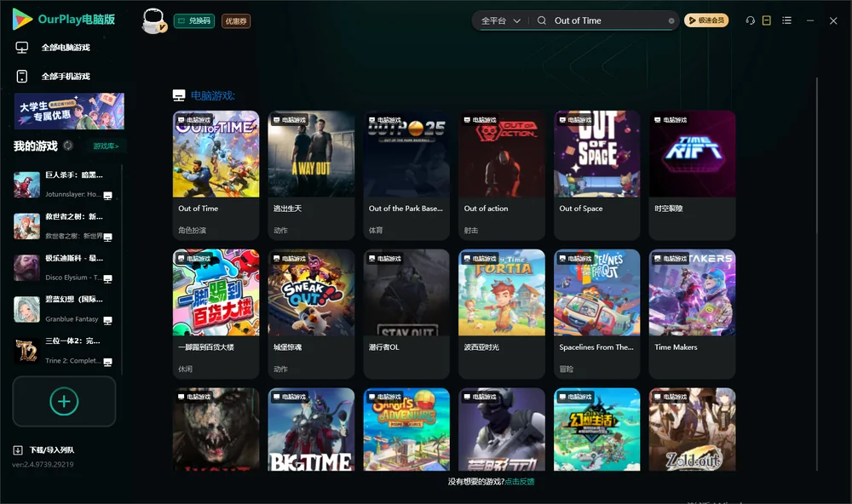Click the PC badge icon on Disco Elysium row
The image size is (852, 504).
point(107,278)
